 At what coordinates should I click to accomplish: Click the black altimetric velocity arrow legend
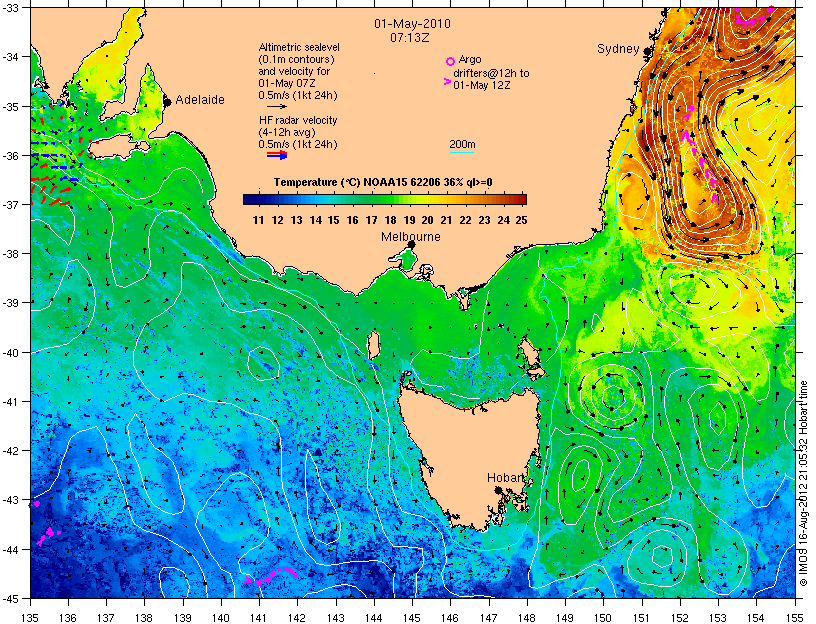(277, 107)
